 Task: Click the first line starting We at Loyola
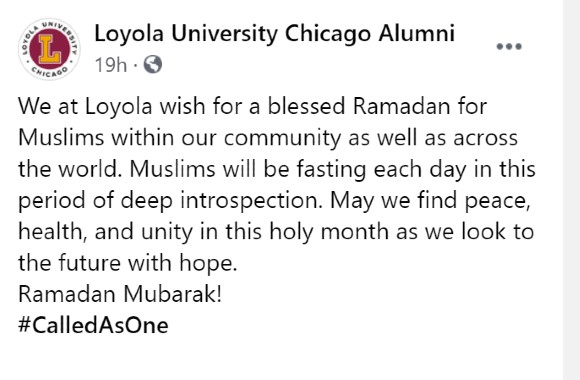pyautogui.click(x=252, y=107)
